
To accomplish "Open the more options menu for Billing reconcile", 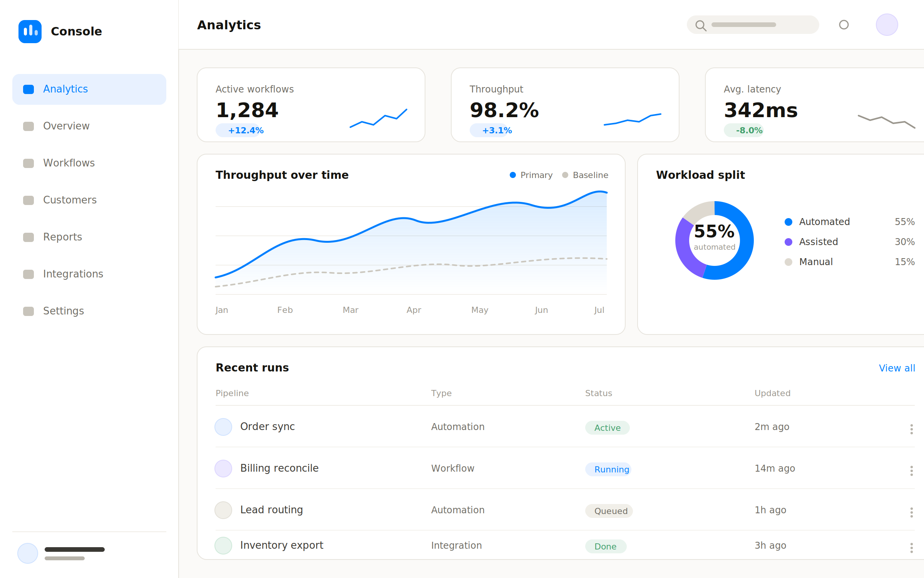I will [x=911, y=470].
